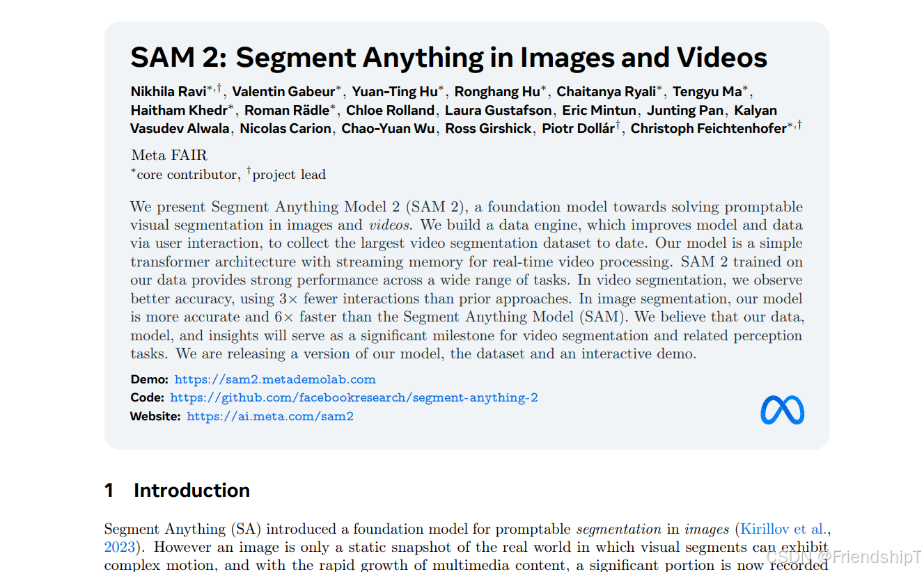Open the GitHub code repository link
This screenshot has height=572, width=924.
(x=354, y=397)
